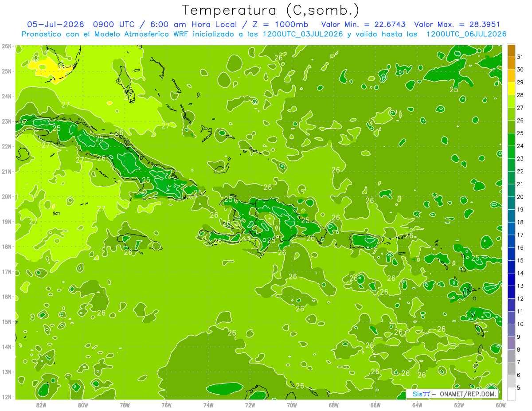Click the 26N latitude label
Viewport: 532px width, 411px height.
(6, 46)
